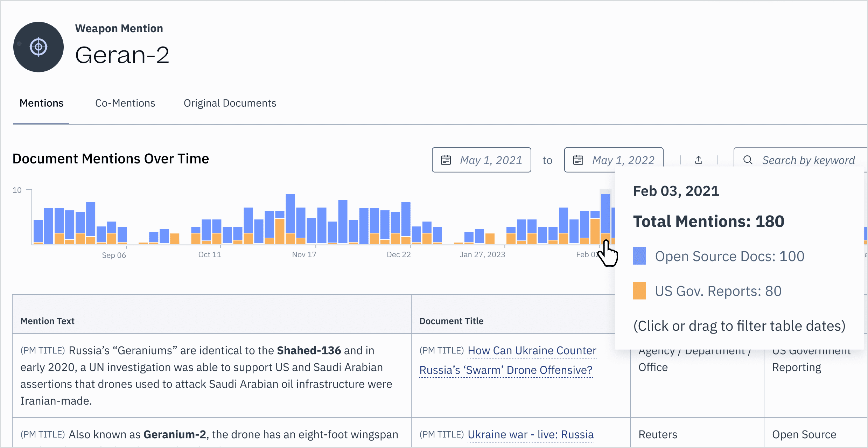
Task: Click the blue Open Source Docs swatch
Action: [x=639, y=256]
